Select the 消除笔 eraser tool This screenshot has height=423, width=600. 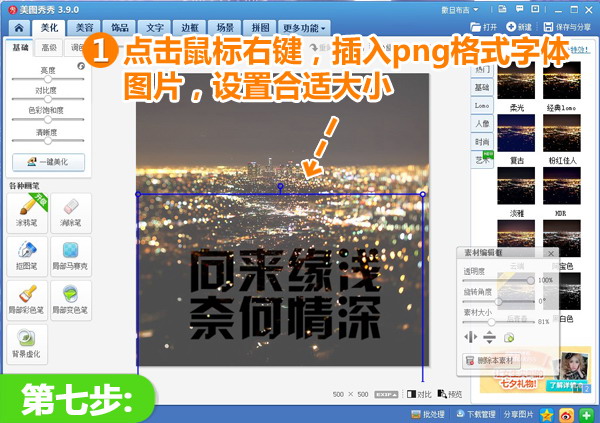(71, 213)
